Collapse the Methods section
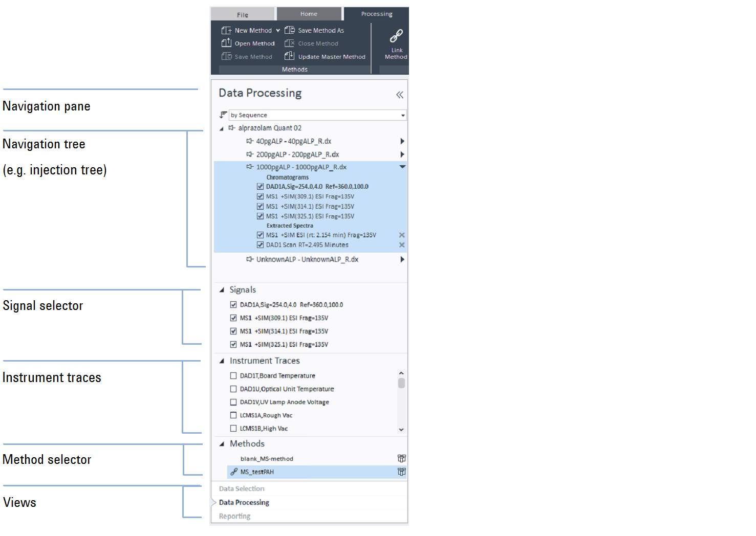 click(x=222, y=444)
